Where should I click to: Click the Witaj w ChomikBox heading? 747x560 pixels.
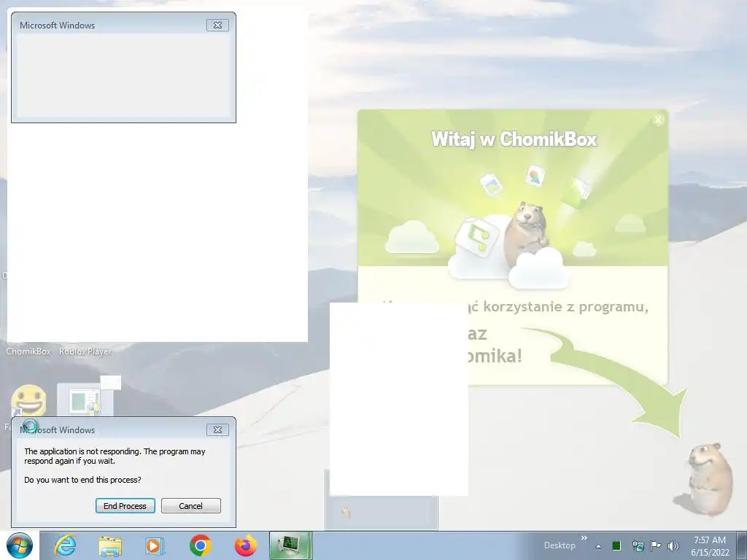coord(514,139)
